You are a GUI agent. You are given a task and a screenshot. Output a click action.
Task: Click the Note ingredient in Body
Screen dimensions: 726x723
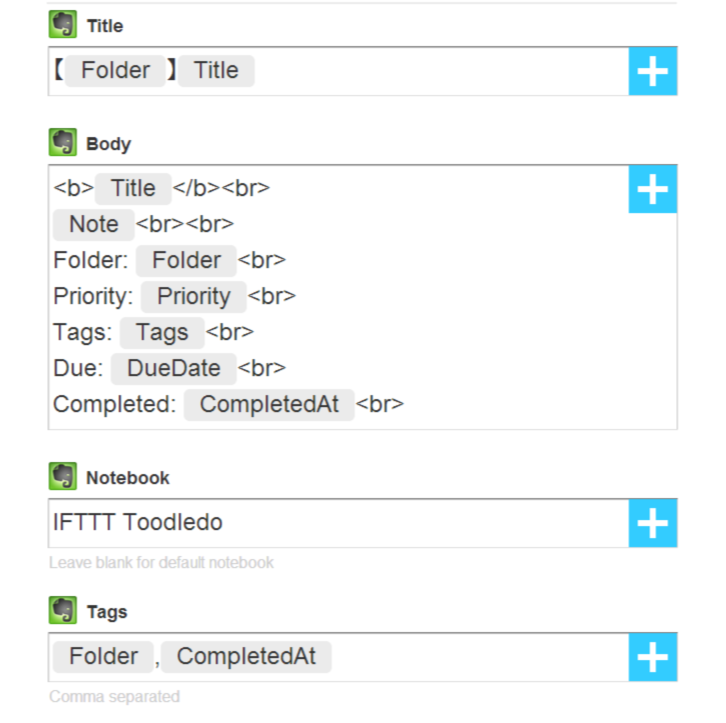click(x=94, y=224)
